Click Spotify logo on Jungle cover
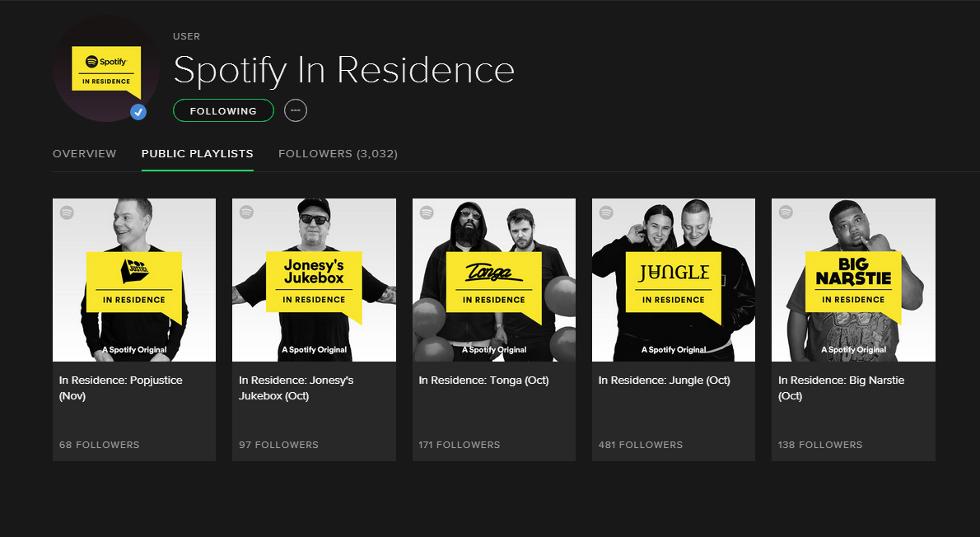 pos(606,212)
